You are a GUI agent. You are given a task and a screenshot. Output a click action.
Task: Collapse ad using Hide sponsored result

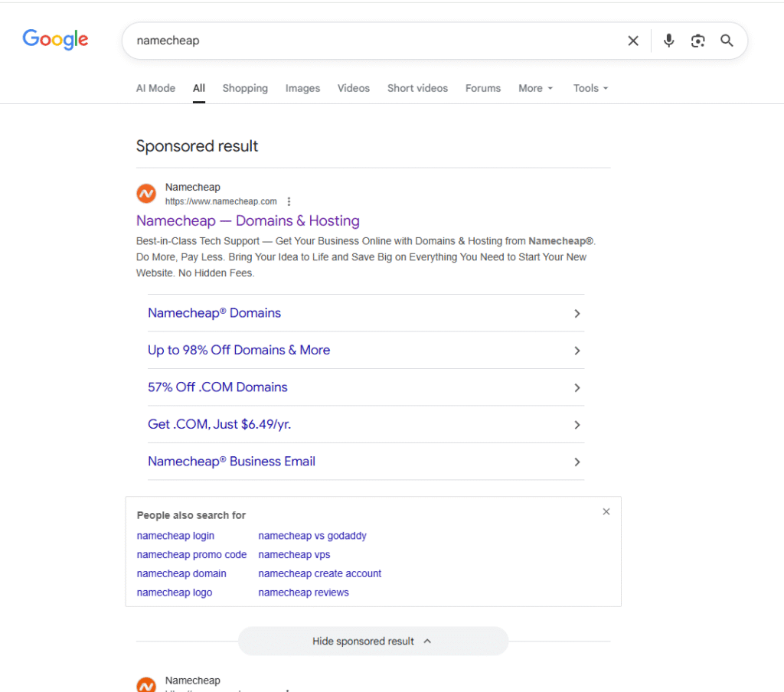372,641
